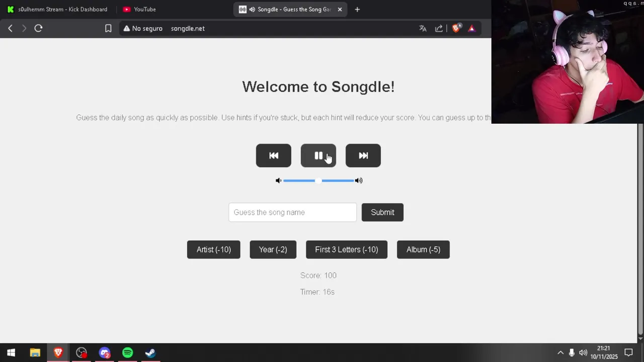Skip to next track button
This screenshot has height=362, width=644.
[x=363, y=155]
